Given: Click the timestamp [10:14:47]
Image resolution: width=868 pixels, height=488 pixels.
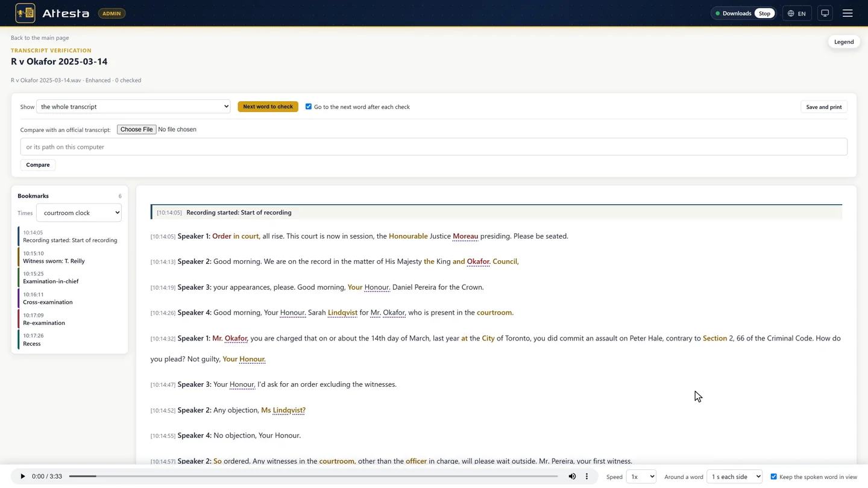Looking at the screenshot, I should pyautogui.click(x=163, y=385).
